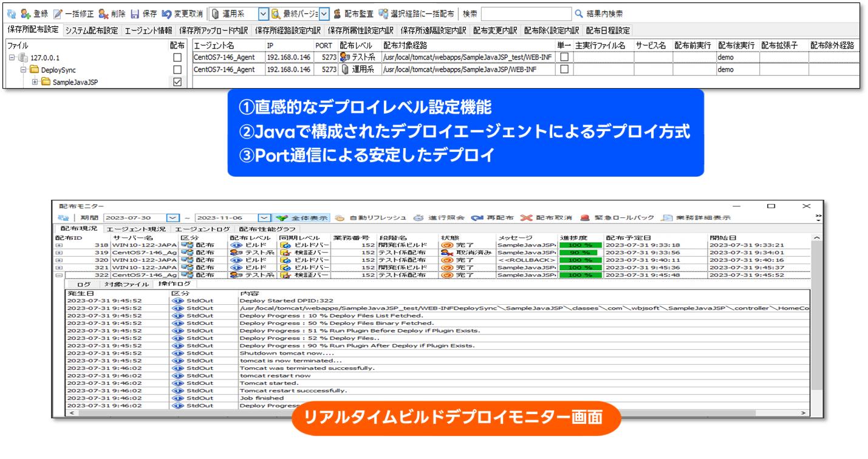Click the 保存 (save) floppy icon

(x=135, y=13)
